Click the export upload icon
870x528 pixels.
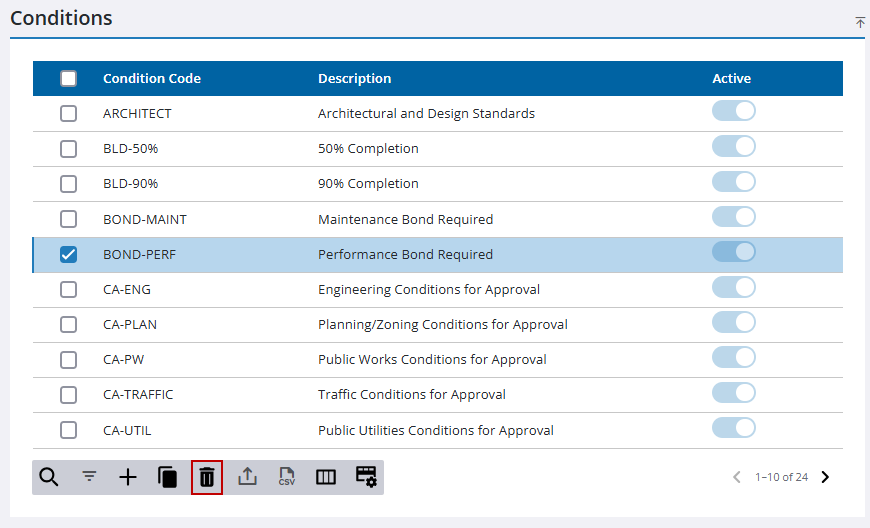click(x=247, y=477)
